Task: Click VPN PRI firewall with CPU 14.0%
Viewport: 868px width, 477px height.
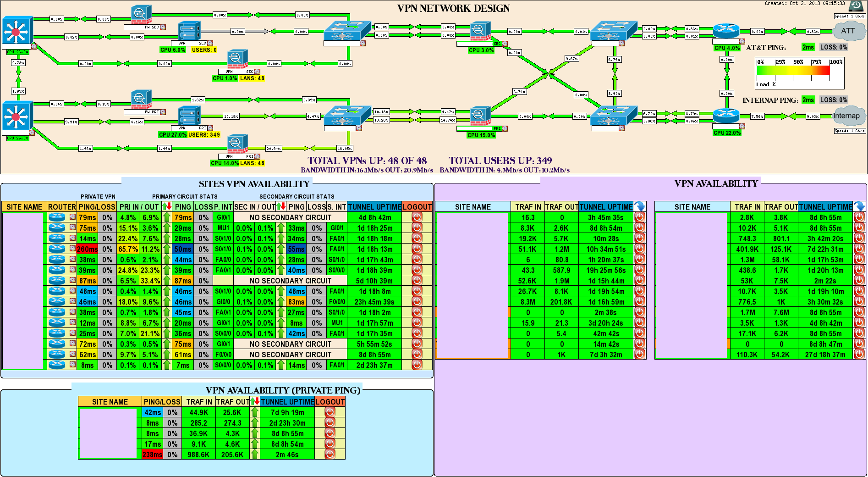Action: 237,144
